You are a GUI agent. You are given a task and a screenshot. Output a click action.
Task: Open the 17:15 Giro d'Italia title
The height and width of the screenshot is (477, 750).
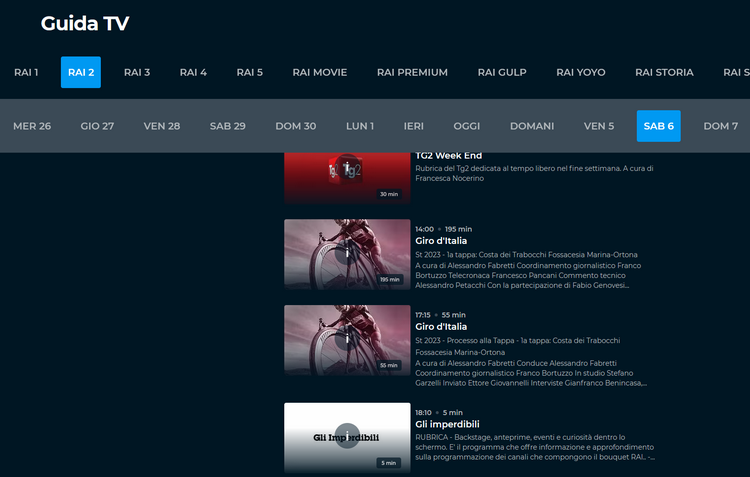(x=441, y=327)
